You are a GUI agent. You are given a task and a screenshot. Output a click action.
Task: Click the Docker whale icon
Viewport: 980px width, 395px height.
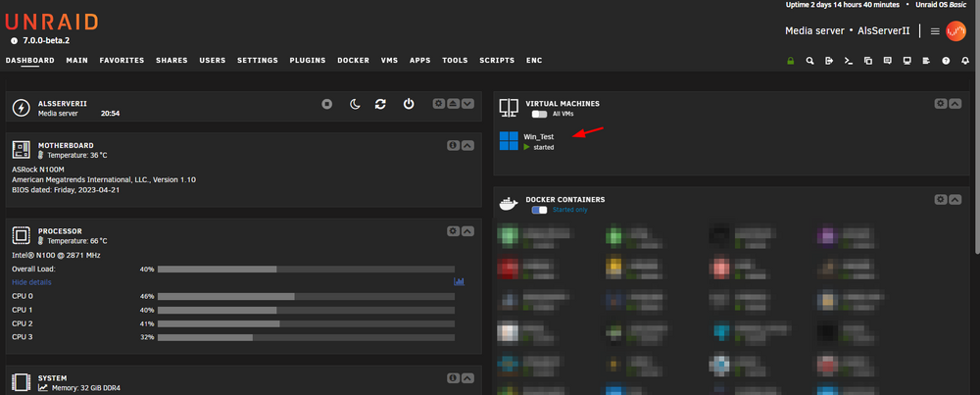point(509,204)
